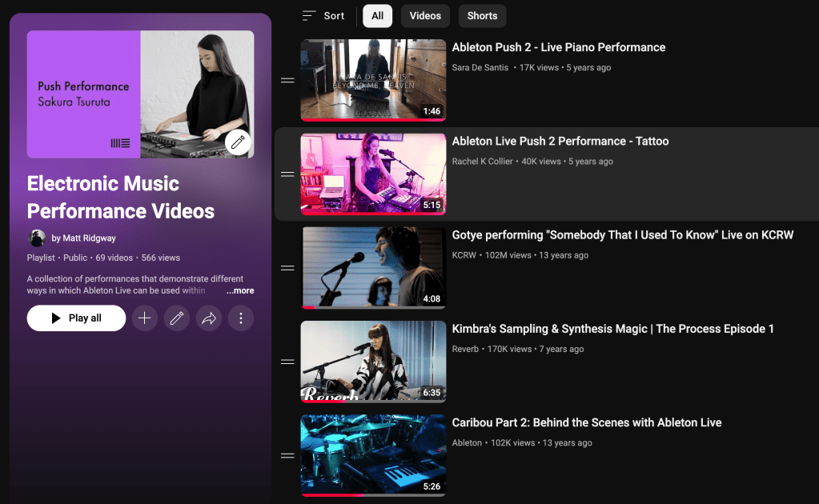Click the pencil icon on playlist cover image
Viewport: 819px width, 504px height.
(x=236, y=142)
